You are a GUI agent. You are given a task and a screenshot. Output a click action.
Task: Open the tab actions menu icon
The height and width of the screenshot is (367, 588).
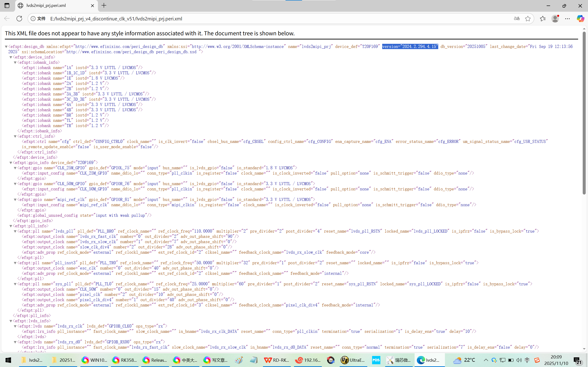click(x=7, y=5)
